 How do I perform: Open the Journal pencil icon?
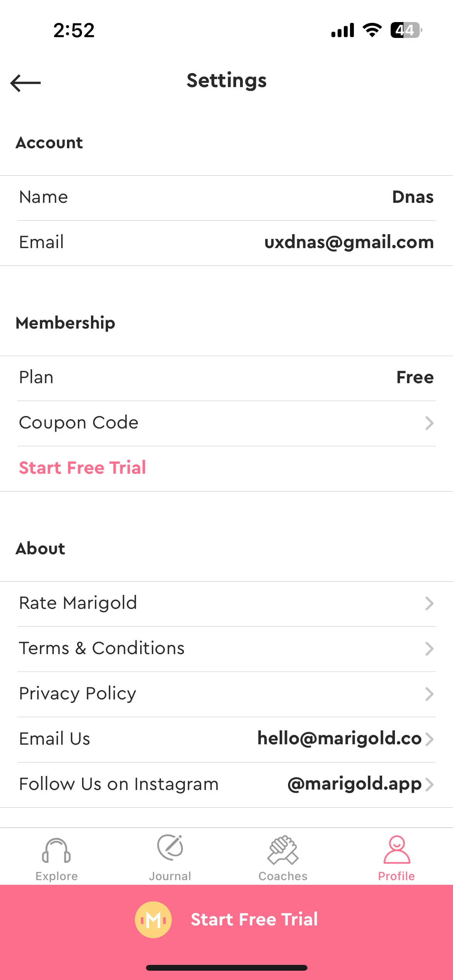click(170, 848)
